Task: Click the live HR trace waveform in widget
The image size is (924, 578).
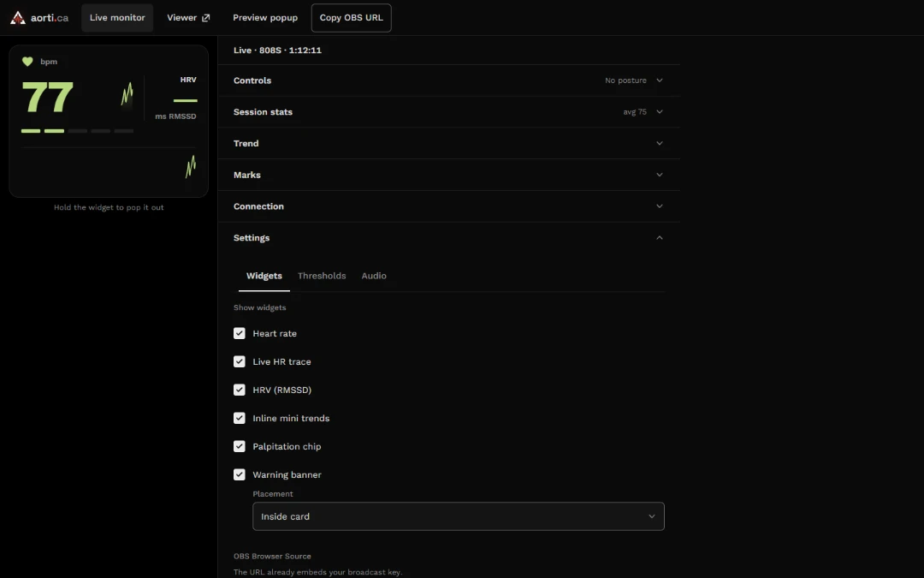Action: click(x=190, y=166)
